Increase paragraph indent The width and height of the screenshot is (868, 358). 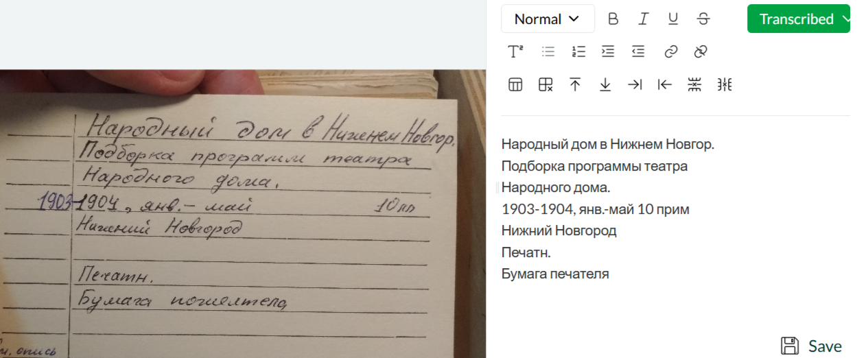[608, 51]
